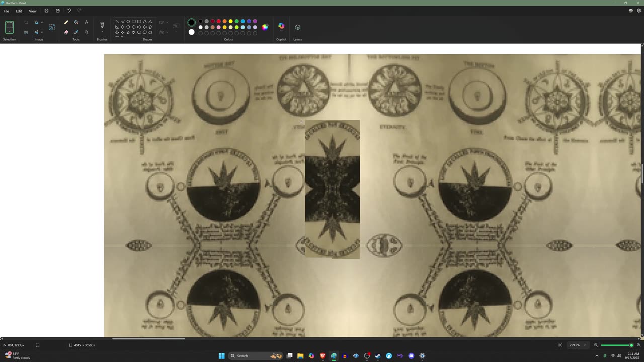
Task: Click the zoom out magnifier
Action: pos(596,345)
